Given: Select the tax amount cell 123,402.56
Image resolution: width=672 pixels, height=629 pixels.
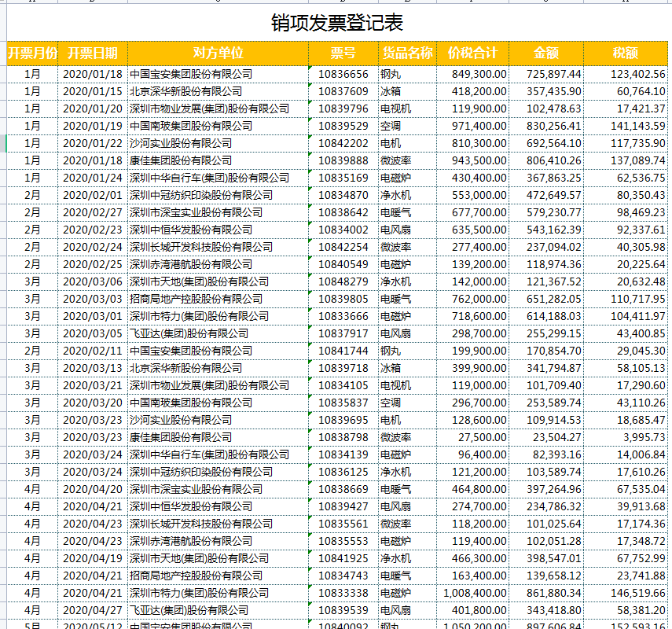Looking at the screenshot, I should point(626,73).
